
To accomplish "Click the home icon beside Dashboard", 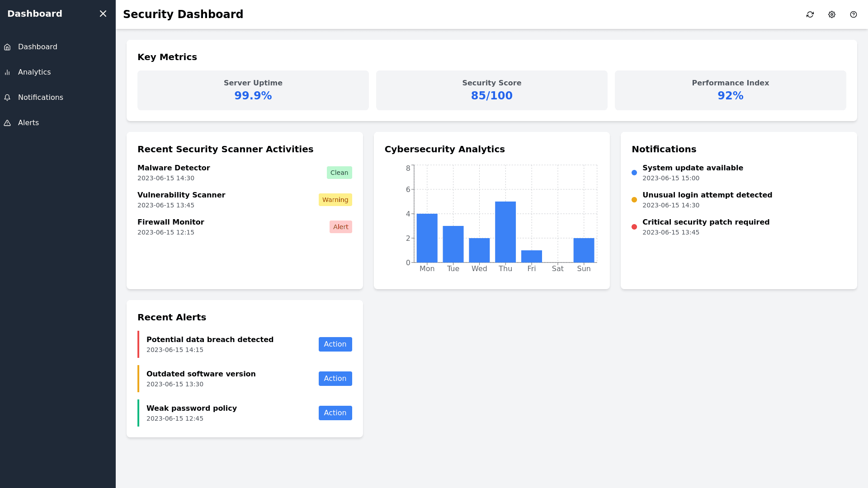I will [7, 47].
